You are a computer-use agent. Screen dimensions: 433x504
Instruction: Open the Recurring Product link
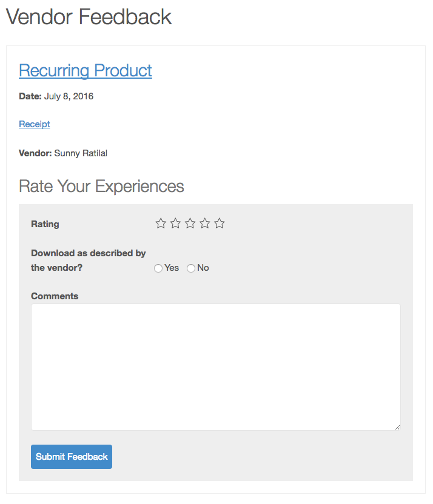click(x=86, y=70)
